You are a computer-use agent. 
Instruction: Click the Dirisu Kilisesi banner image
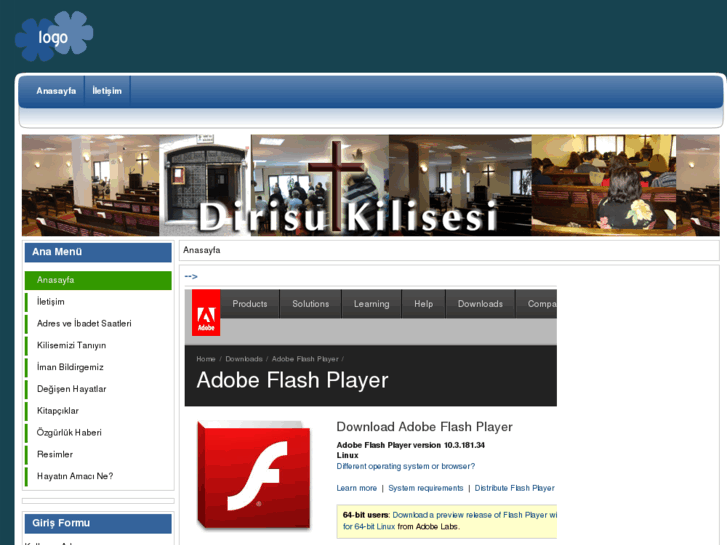370,186
